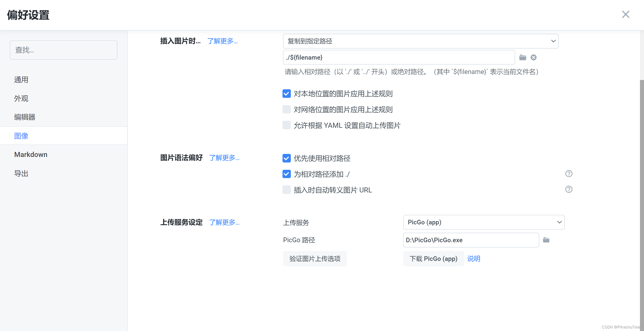Toggle prefer relative path checkbox
Screen dimensions: 644x331
point(287,158)
